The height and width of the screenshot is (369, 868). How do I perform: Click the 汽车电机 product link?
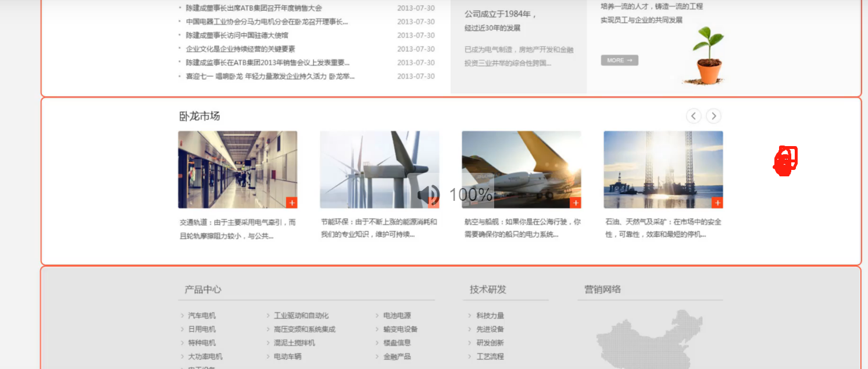[202, 315]
